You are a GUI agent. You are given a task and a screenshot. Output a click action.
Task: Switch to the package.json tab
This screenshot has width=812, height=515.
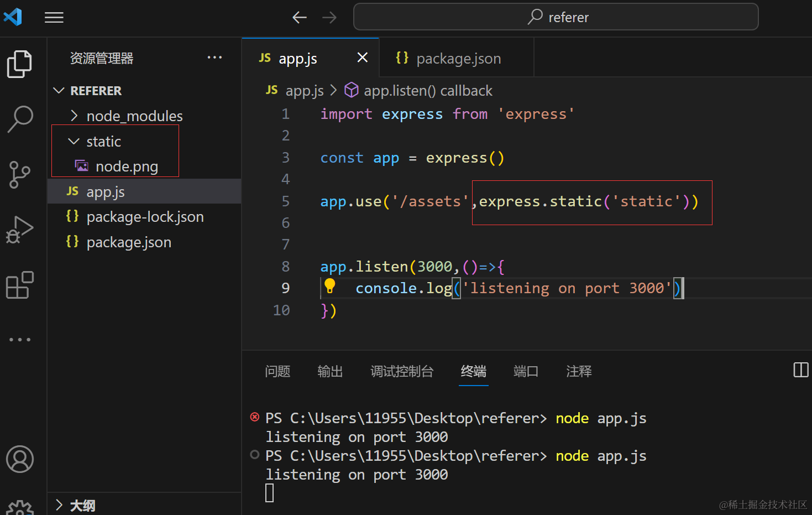[x=458, y=58]
